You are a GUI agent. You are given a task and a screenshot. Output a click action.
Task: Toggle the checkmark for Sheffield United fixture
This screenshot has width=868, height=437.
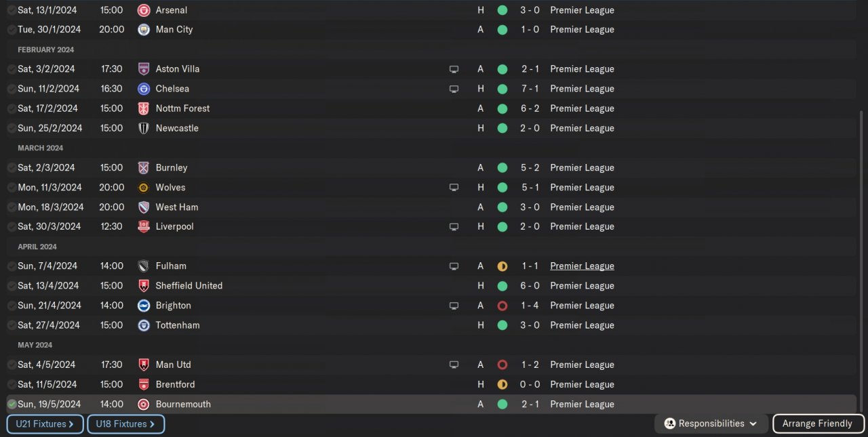[12, 286]
